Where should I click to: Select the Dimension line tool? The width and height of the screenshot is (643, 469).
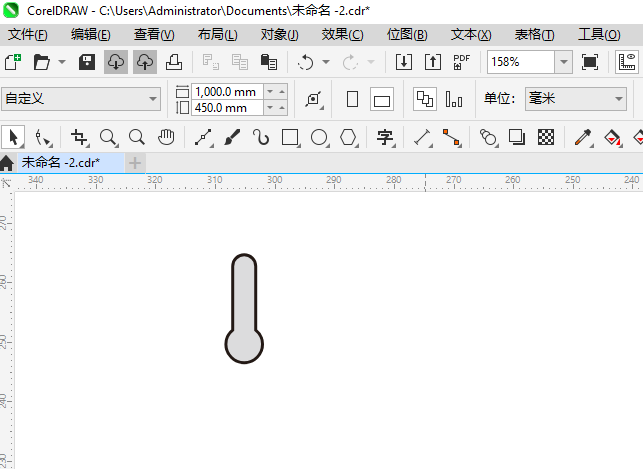[422, 137]
